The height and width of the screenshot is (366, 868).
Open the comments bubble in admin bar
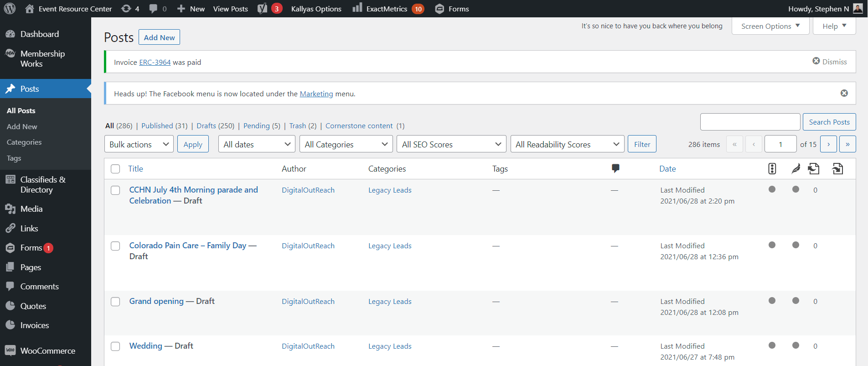(158, 9)
